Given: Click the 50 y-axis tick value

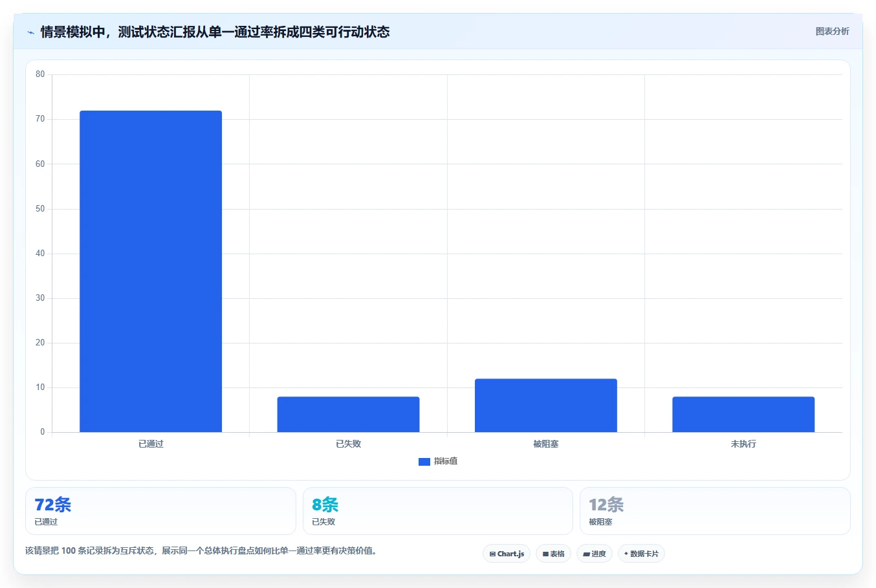Looking at the screenshot, I should [x=40, y=209].
